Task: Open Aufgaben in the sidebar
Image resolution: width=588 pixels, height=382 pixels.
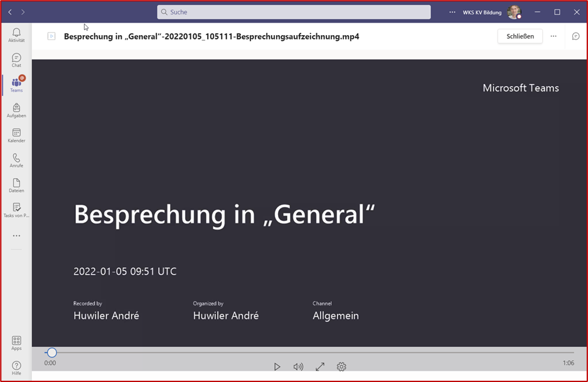Action: coord(16,110)
